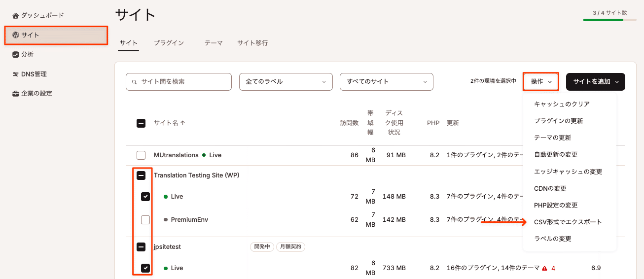The height and width of the screenshot is (279, 644).
Task: Click the Dashboard home icon in sidebar
Action: 16,16
